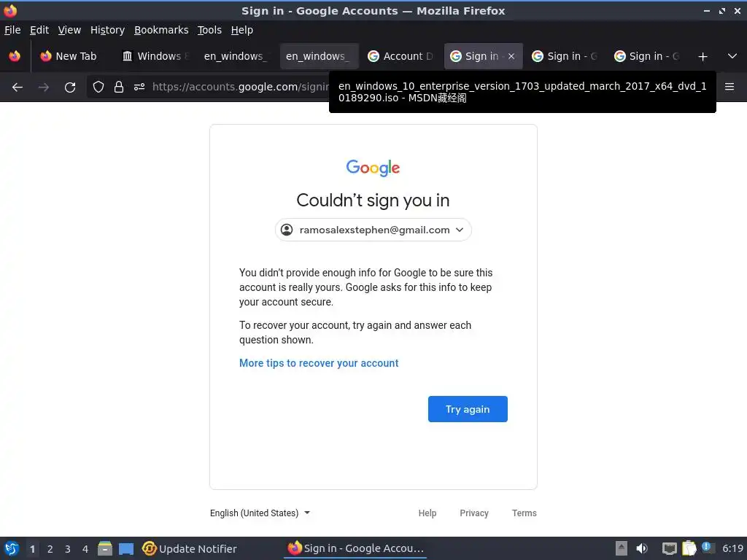This screenshot has height=560, width=747.
Task: Click the Couldn't sign you in heading
Action: [x=373, y=201]
